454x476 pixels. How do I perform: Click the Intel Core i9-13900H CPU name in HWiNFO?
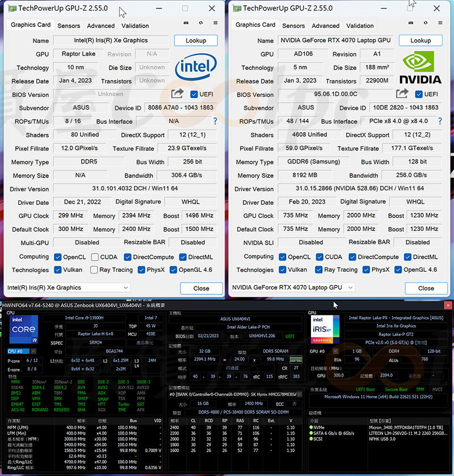click(x=84, y=318)
